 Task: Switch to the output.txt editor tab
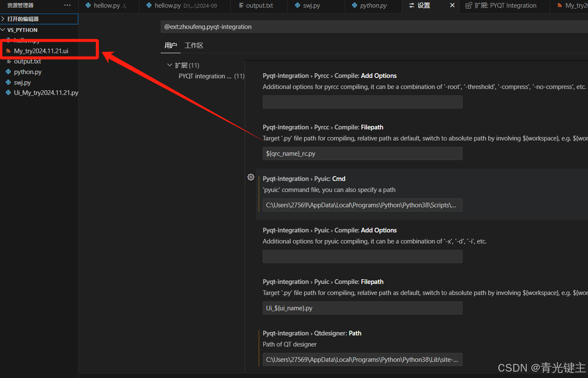(x=259, y=6)
